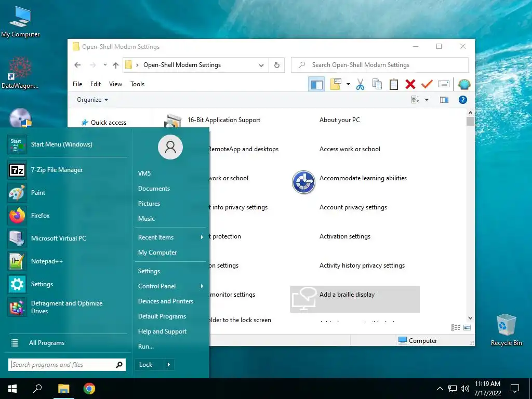Image resolution: width=532 pixels, height=399 pixels.
Task: Show hidden tray icons chevron
Action: (440, 389)
